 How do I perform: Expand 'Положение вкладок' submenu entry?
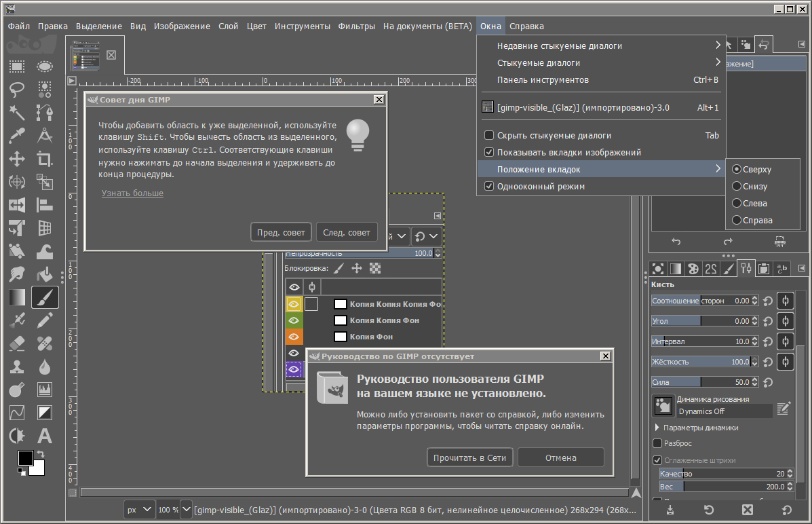pyautogui.click(x=601, y=170)
